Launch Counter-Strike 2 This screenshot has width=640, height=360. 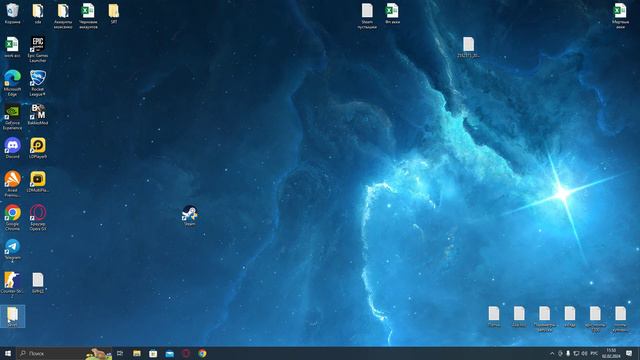pyautogui.click(x=12, y=284)
